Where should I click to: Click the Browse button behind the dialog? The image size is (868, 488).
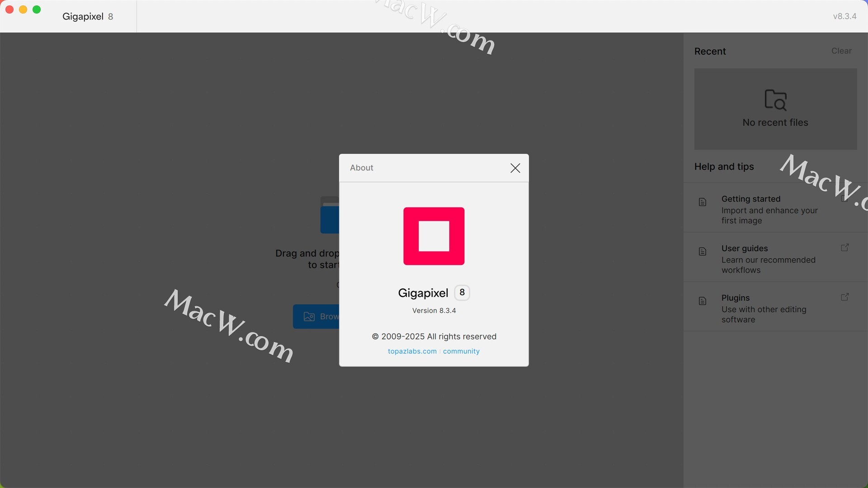click(316, 316)
